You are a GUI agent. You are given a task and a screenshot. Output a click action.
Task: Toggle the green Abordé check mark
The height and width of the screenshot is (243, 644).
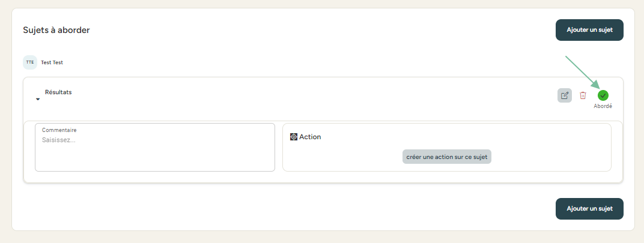point(603,95)
